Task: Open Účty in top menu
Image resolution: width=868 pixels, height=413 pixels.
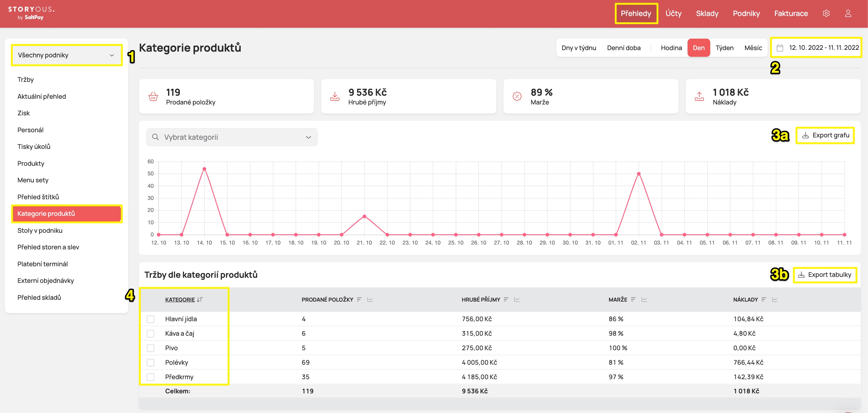Action: [673, 14]
